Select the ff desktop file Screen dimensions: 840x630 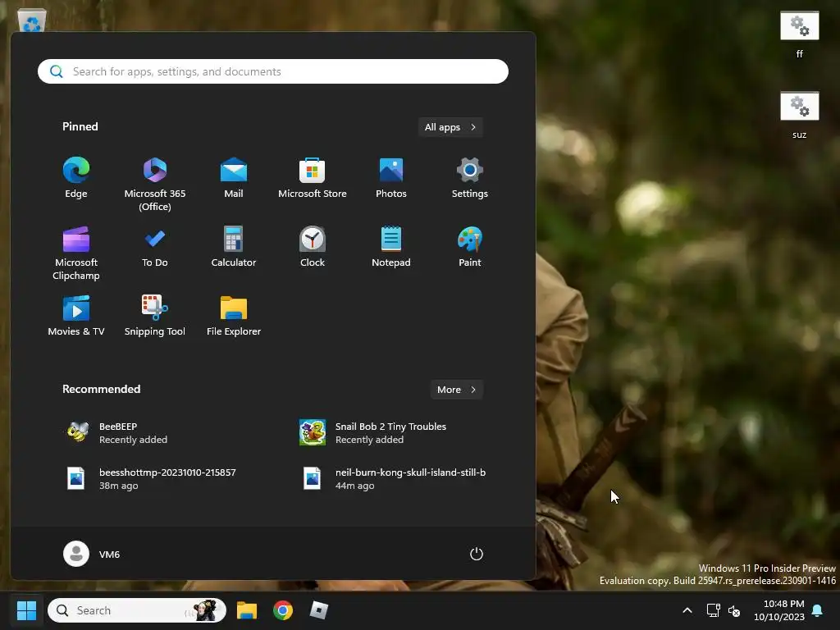coord(799,35)
